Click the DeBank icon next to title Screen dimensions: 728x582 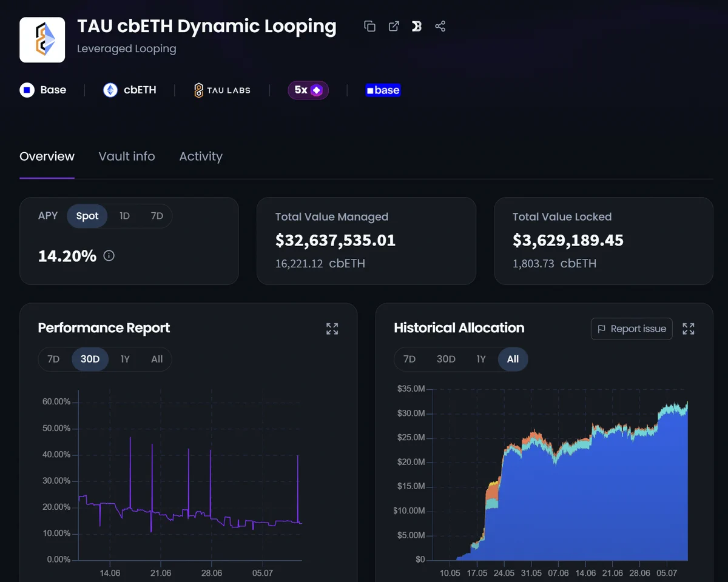point(417,26)
